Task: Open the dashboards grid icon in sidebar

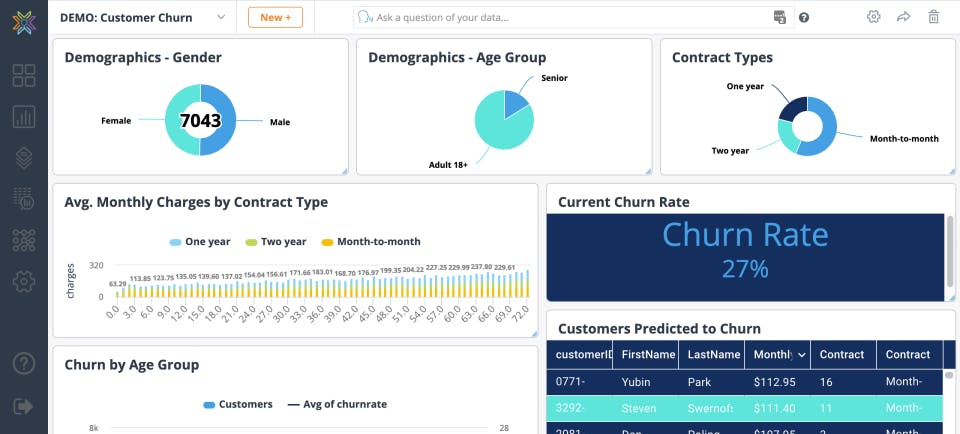Action: [24, 75]
